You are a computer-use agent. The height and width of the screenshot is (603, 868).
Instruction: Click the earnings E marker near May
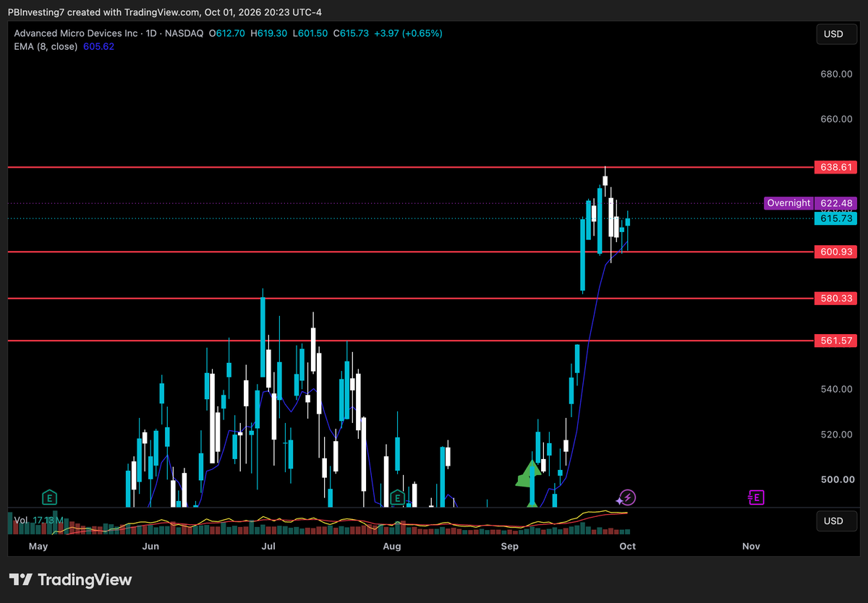(48, 497)
